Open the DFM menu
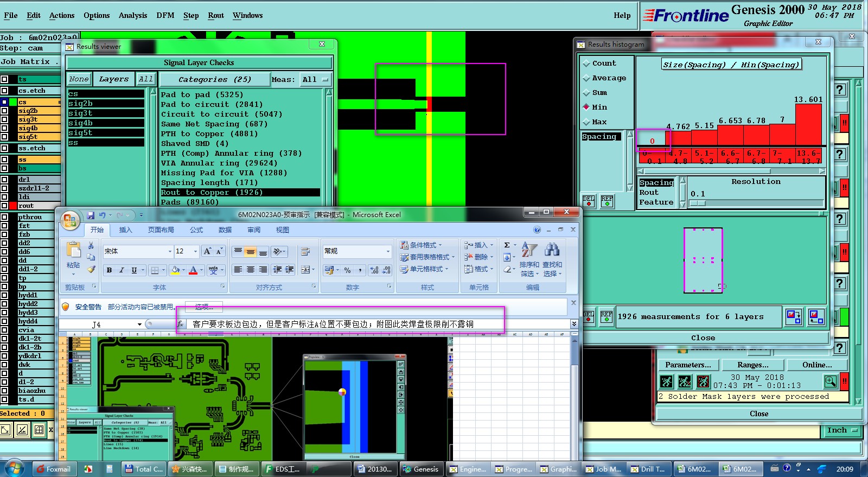This screenshot has height=477, width=868. pyautogui.click(x=165, y=15)
